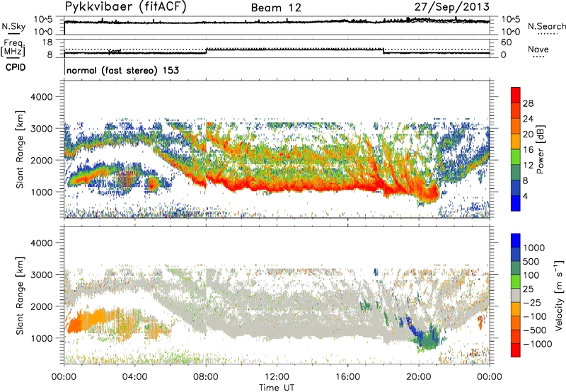Click the '16' tick label on the Power colorbar
This screenshot has height=392, width=566.
click(x=528, y=150)
